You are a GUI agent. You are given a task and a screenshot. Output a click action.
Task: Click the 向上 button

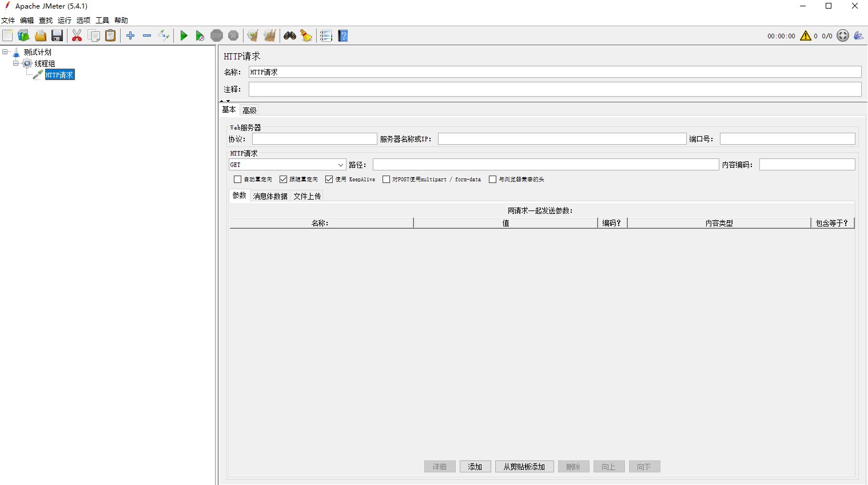(x=609, y=467)
